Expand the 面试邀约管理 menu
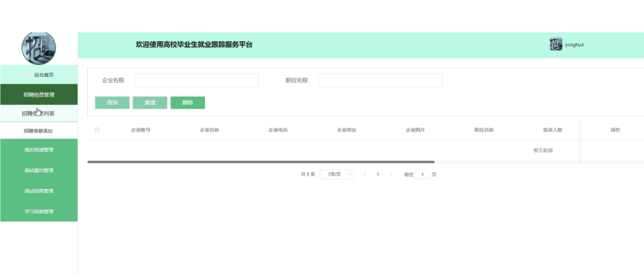Viewport: 644px width, 276px height. [x=39, y=171]
